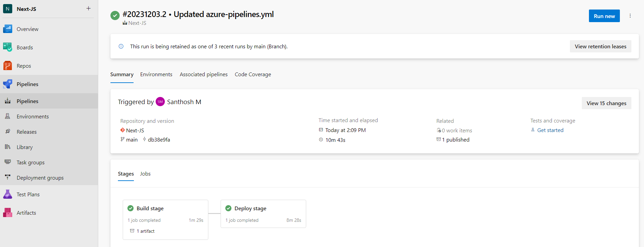Click the artifact box icon in Build stage
This screenshot has width=644, height=247.
(x=132, y=231)
